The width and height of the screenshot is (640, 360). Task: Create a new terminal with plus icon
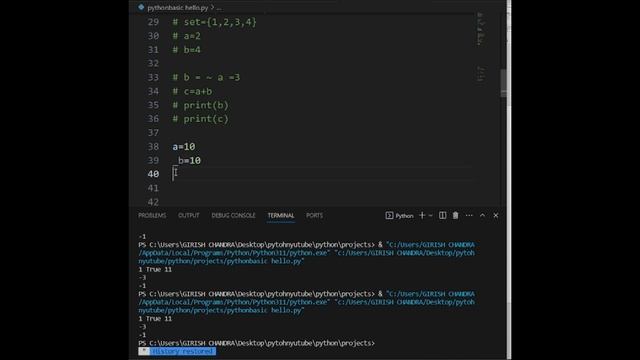(x=422, y=215)
